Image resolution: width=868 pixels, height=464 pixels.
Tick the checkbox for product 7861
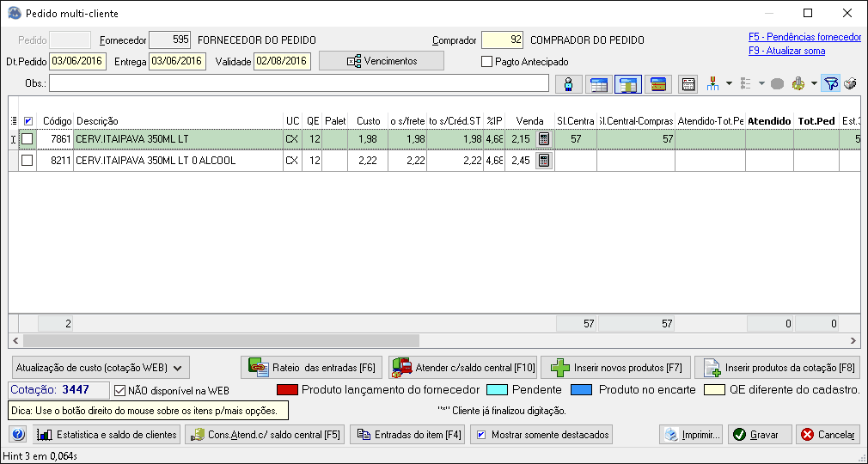tap(27, 139)
